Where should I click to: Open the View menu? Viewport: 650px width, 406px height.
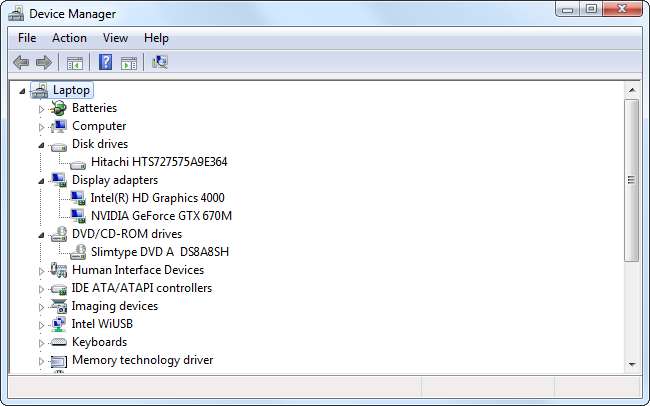click(115, 38)
